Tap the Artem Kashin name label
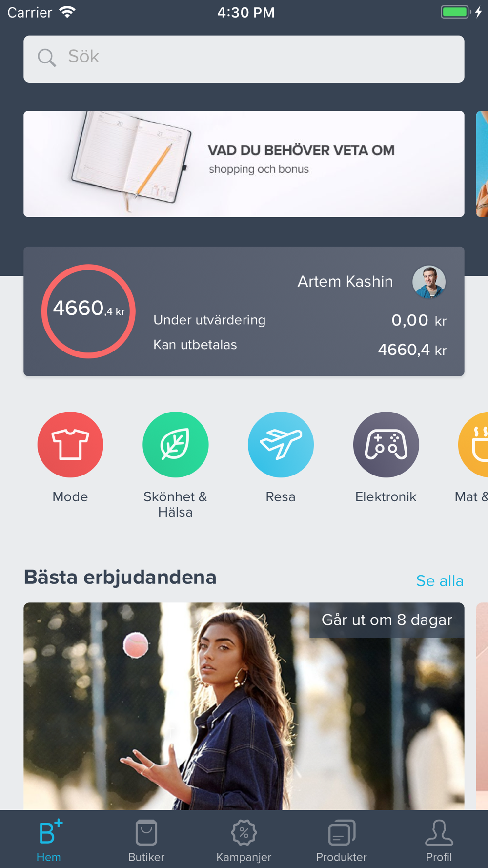This screenshot has height=868, width=488. [x=345, y=282]
